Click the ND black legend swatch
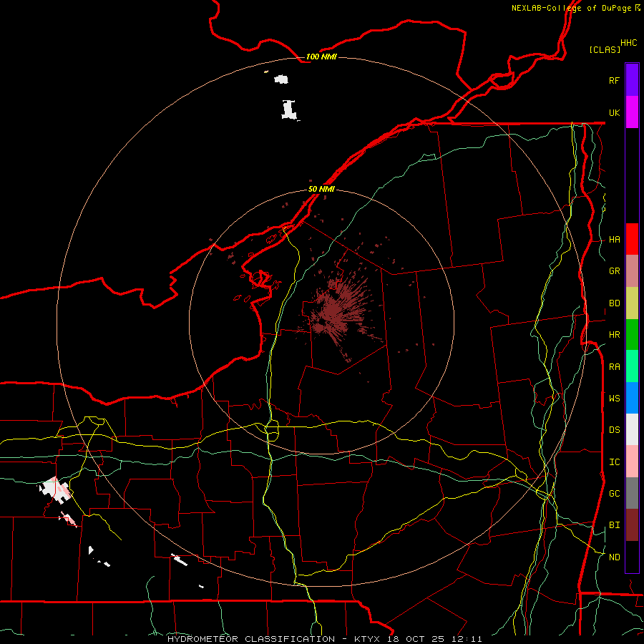644x644 pixels. 632,557
